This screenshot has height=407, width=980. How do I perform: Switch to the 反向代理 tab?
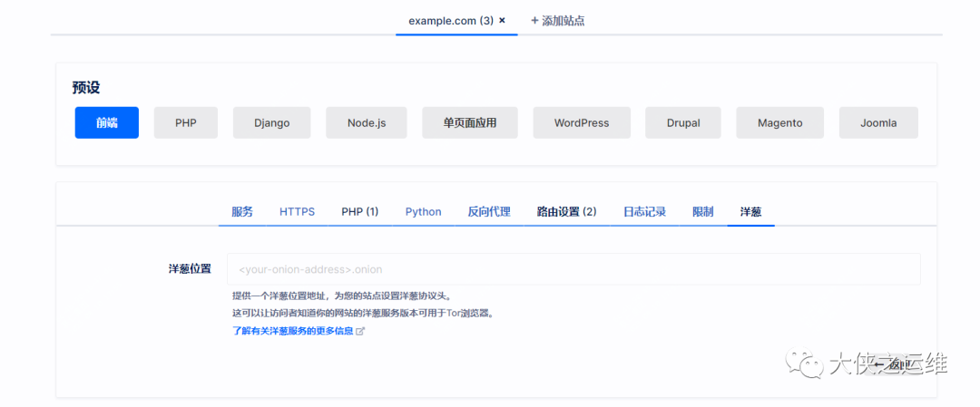(489, 211)
